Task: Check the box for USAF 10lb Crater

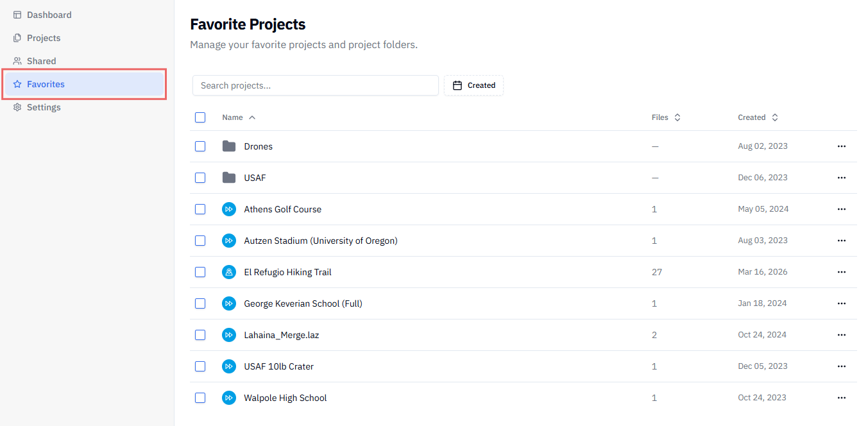Action: [200, 366]
